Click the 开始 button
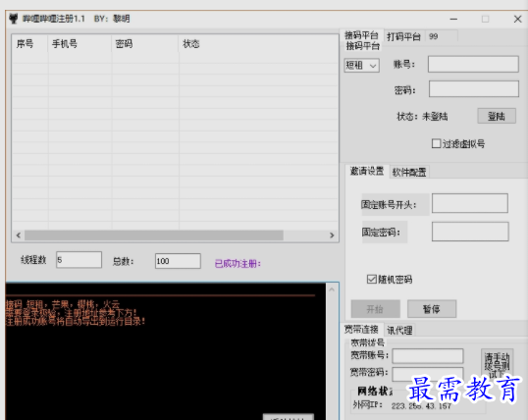 click(376, 309)
